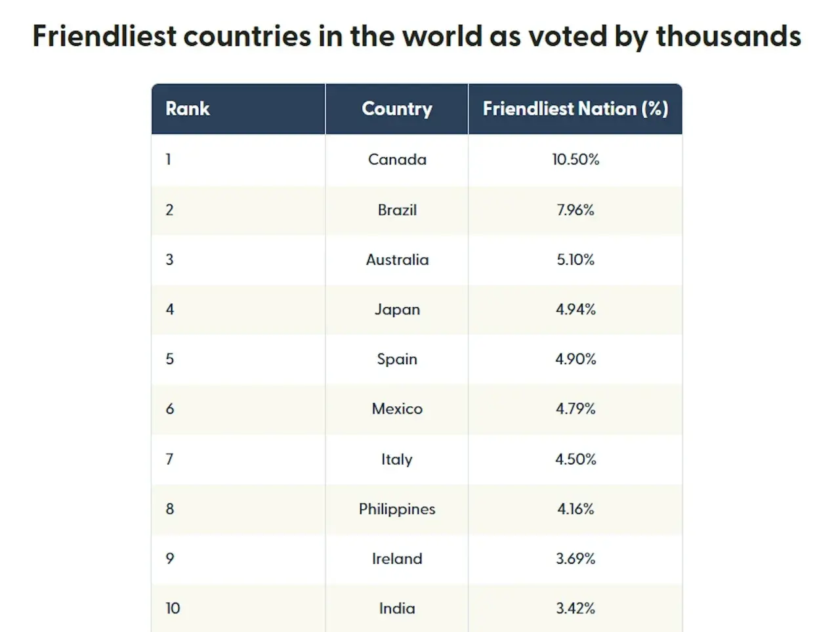Click the Rank column header

[188, 109]
